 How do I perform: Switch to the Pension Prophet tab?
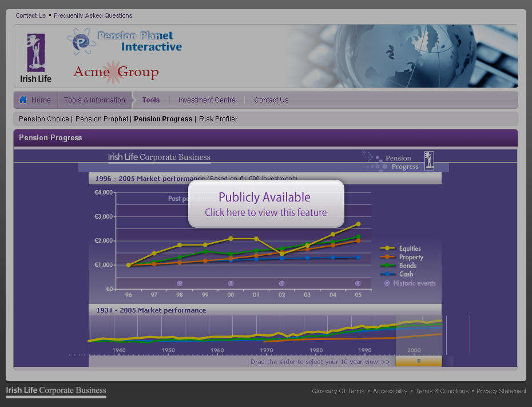click(102, 119)
